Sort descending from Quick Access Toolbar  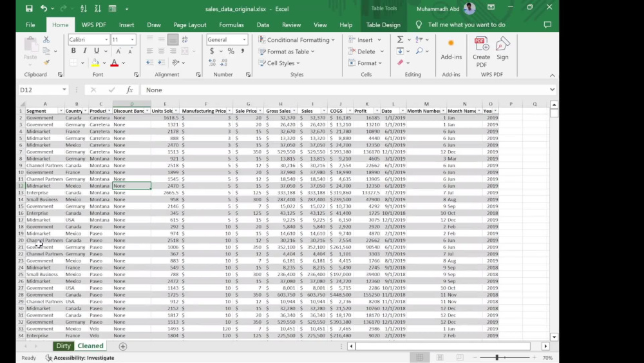(98, 8)
